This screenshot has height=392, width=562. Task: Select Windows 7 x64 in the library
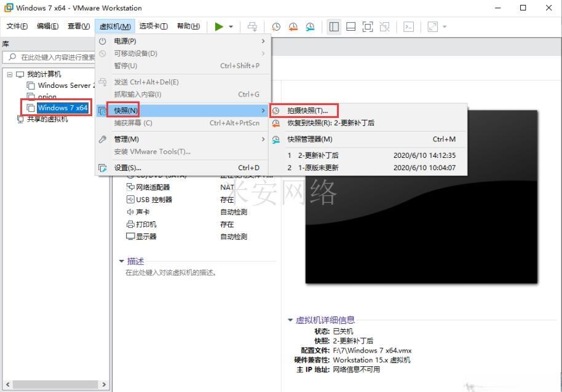(x=62, y=108)
